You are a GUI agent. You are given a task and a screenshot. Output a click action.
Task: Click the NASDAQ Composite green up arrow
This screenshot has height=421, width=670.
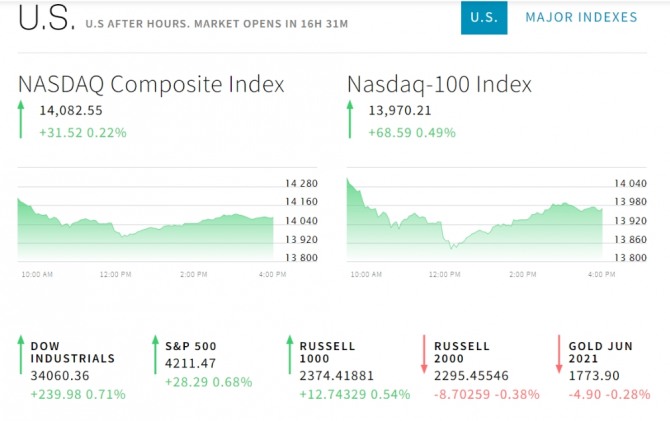click(x=22, y=120)
